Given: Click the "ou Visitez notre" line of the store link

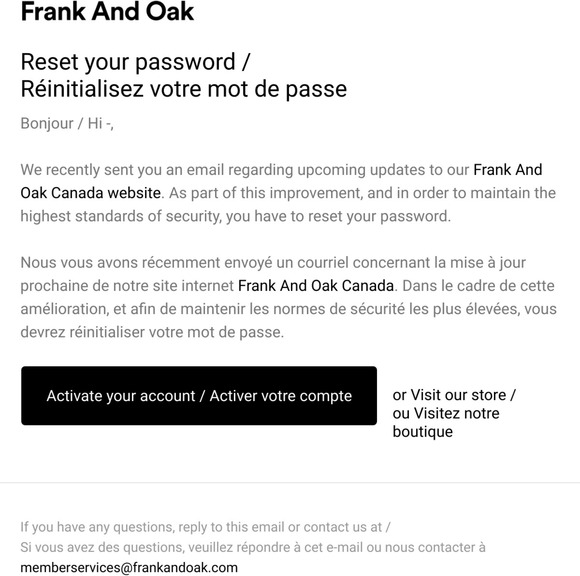Looking at the screenshot, I should pos(446,413).
